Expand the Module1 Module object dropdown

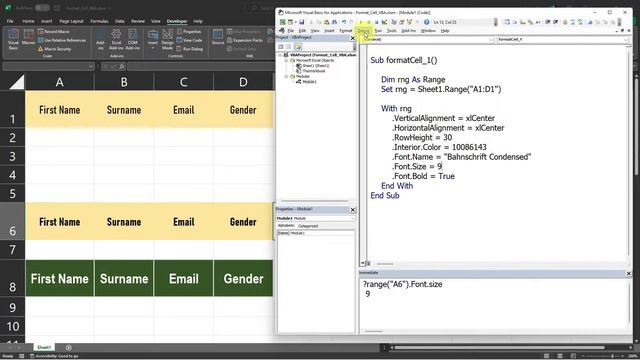[x=353, y=218]
